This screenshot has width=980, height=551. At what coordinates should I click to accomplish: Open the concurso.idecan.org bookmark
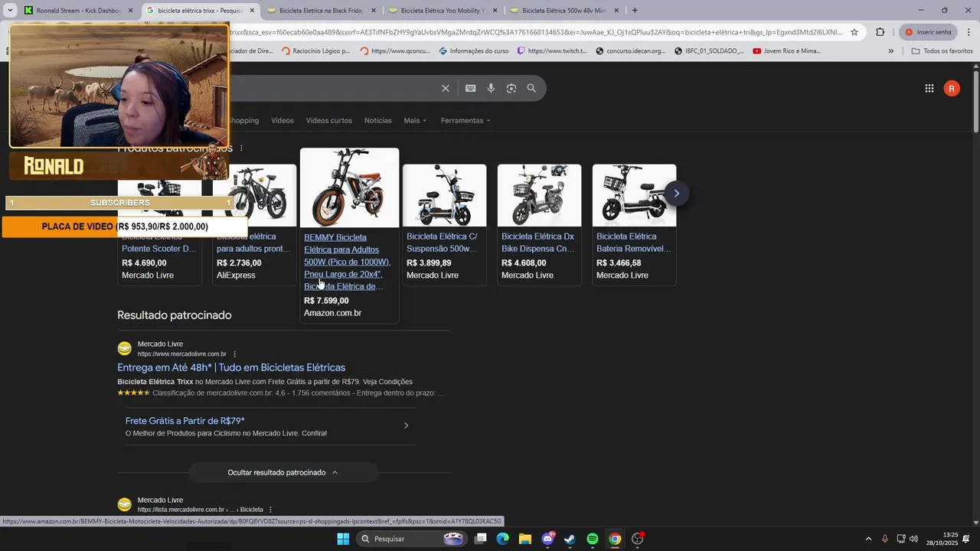point(630,51)
